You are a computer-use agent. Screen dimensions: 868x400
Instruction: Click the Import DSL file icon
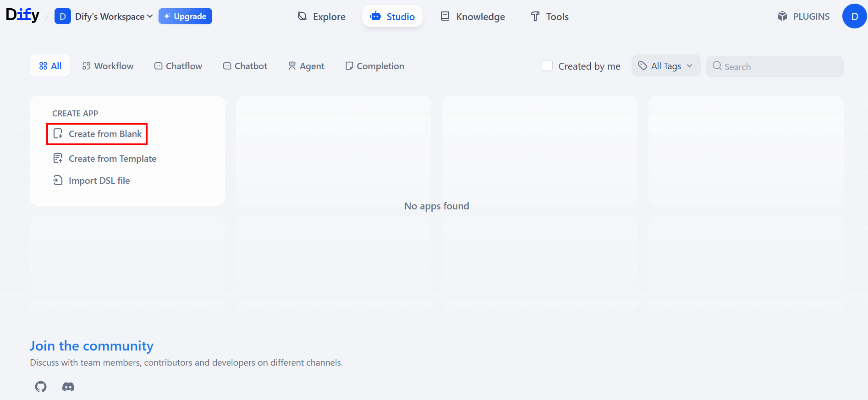[x=58, y=181]
